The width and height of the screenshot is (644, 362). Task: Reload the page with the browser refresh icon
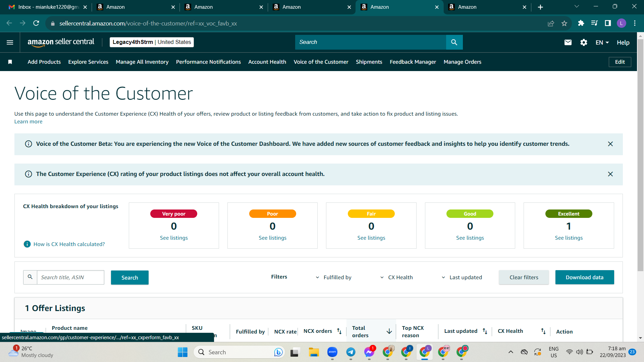(x=36, y=23)
